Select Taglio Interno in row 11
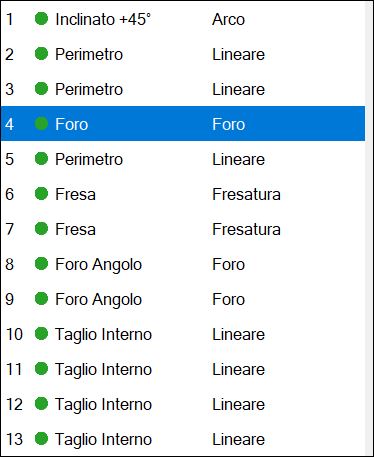 [103, 370]
